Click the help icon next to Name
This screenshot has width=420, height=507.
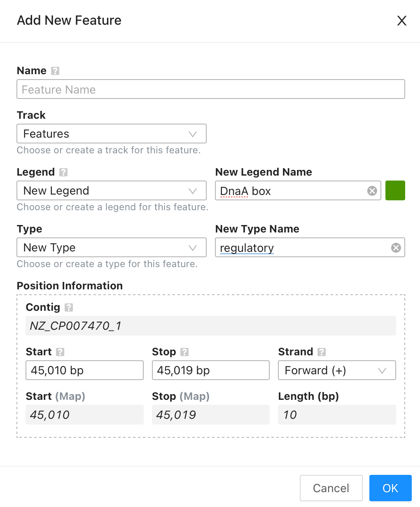55,71
